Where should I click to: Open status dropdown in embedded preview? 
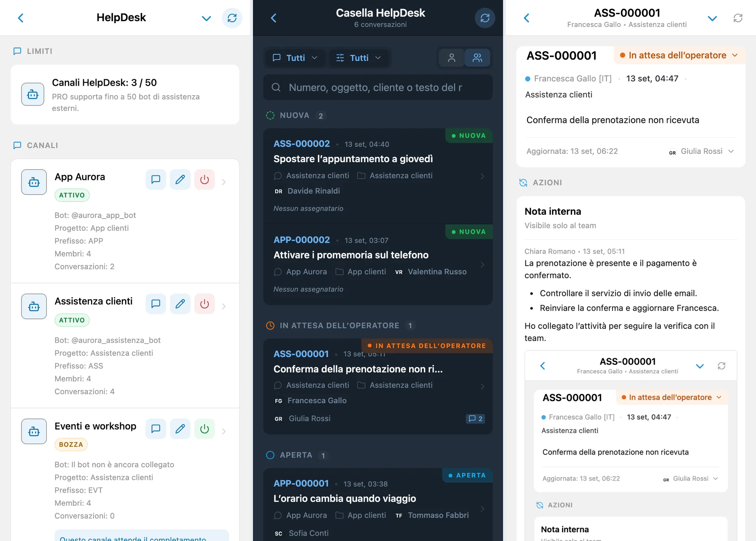[672, 397]
